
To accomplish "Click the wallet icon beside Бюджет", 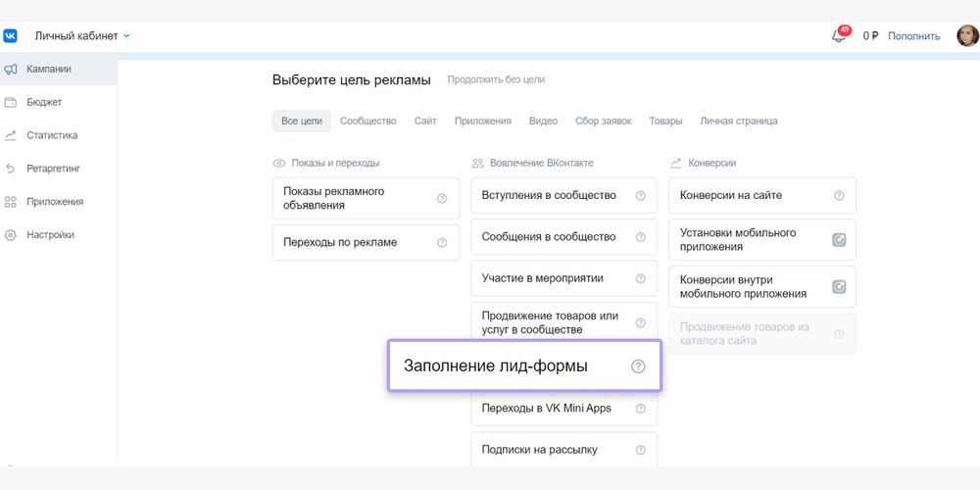I will tap(11, 103).
